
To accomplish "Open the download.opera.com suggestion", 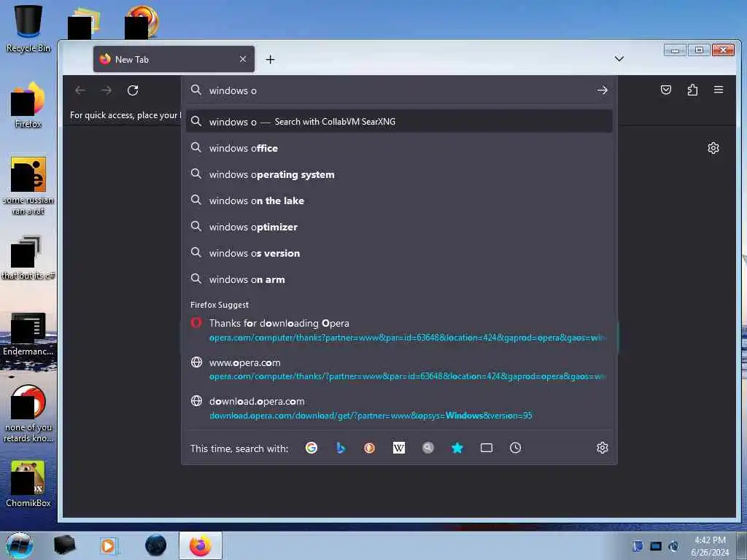I will tap(399, 408).
